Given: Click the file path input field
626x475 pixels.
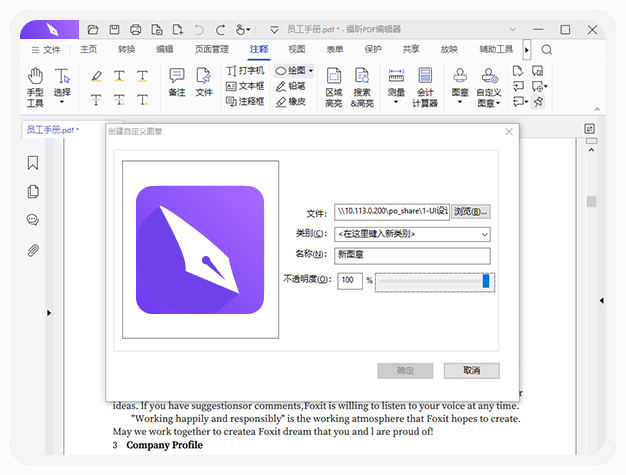Looking at the screenshot, I should coord(392,212).
